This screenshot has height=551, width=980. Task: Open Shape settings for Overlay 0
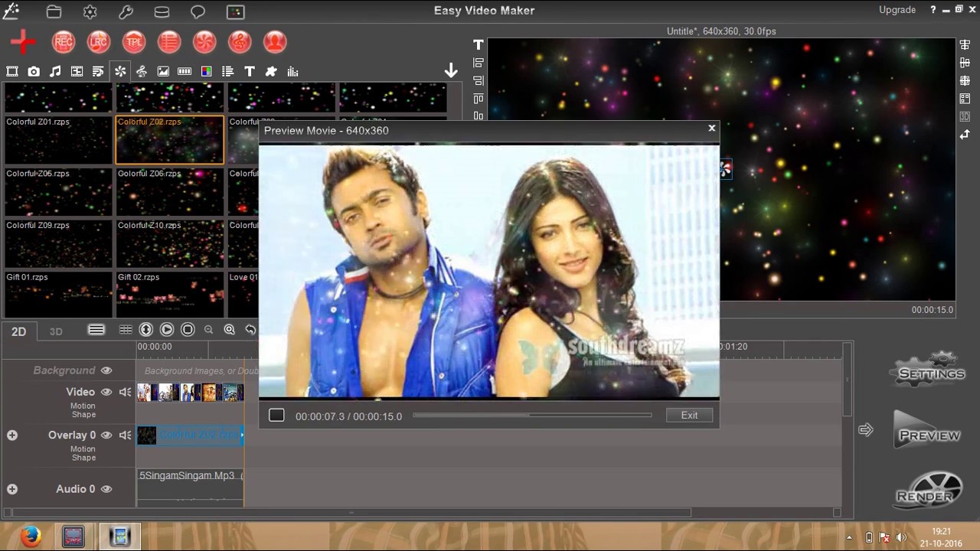[x=83, y=458]
